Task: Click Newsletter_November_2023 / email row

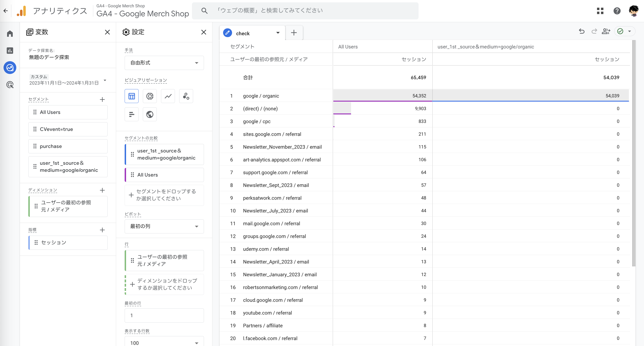Action: pyautogui.click(x=424, y=147)
